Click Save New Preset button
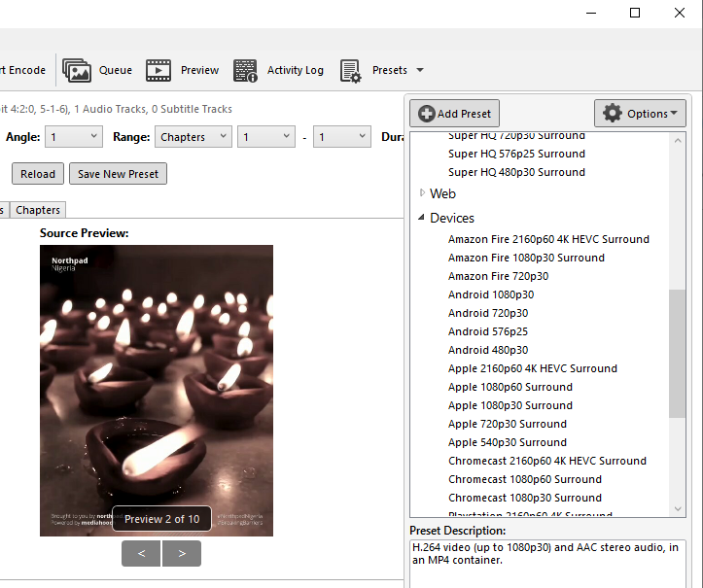This screenshot has height=588, width=703. 118,173
